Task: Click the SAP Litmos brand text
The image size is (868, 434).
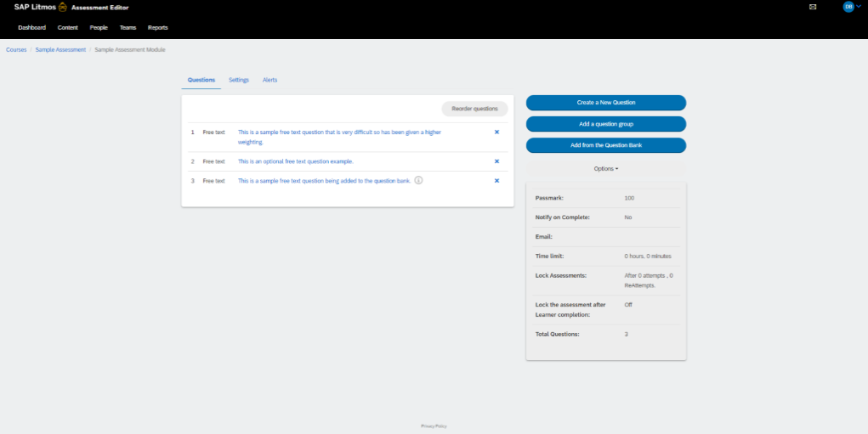Action: coord(35,7)
